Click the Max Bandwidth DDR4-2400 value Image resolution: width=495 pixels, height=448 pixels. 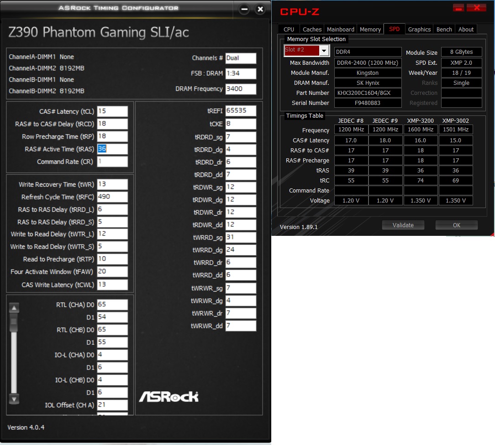point(368,63)
